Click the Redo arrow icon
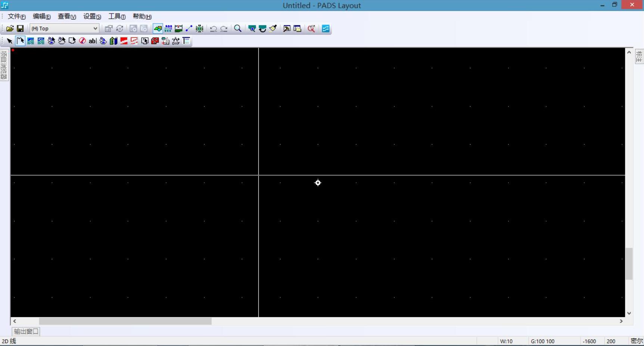Image resolution: width=644 pixels, height=346 pixels. [x=224, y=28]
